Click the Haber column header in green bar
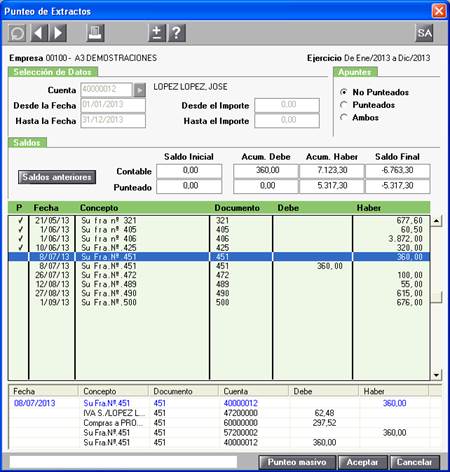The width and height of the screenshot is (450, 472). coord(369,208)
